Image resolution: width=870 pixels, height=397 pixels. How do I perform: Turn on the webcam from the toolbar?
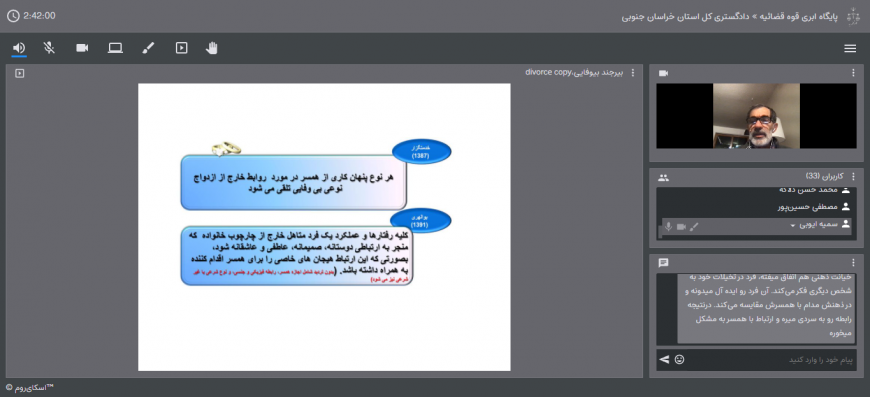(x=82, y=48)
